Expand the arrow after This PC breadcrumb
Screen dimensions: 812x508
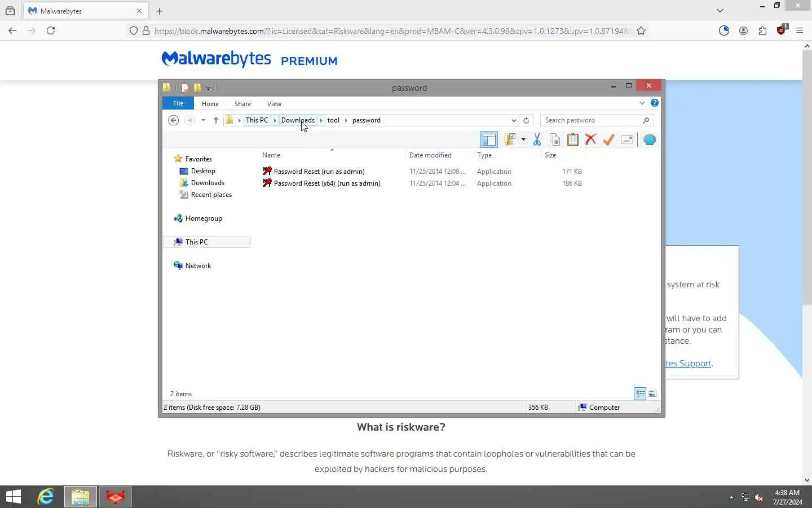275,120
